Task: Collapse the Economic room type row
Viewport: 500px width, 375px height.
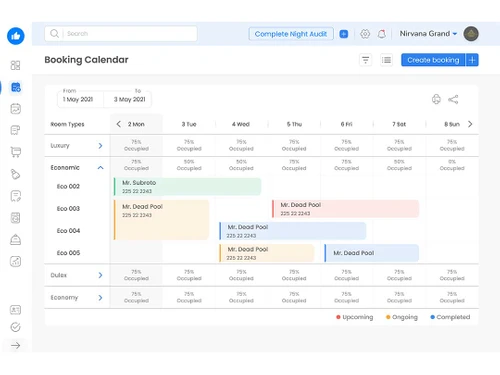Action: tap(100, 167)
